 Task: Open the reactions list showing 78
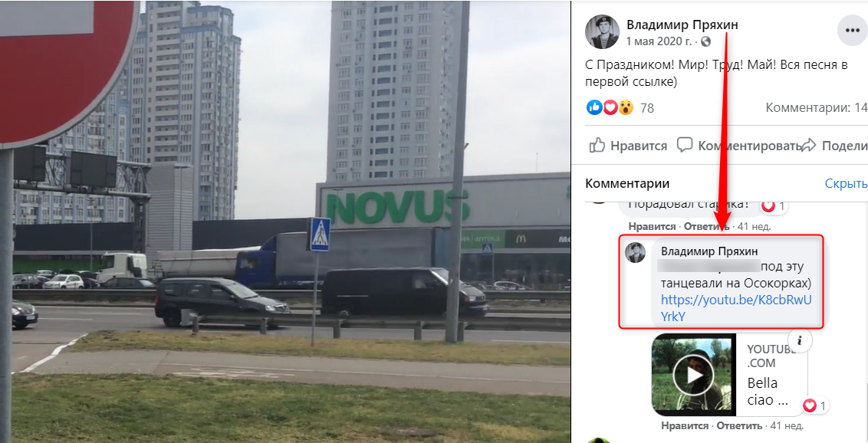[x=647, y=108]
